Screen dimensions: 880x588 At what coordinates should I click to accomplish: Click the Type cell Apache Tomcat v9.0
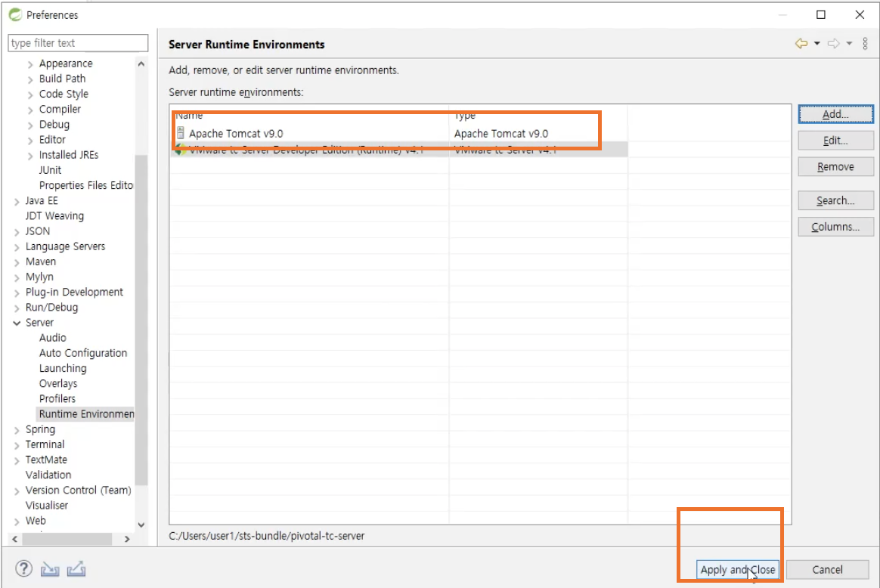point(501,134)
